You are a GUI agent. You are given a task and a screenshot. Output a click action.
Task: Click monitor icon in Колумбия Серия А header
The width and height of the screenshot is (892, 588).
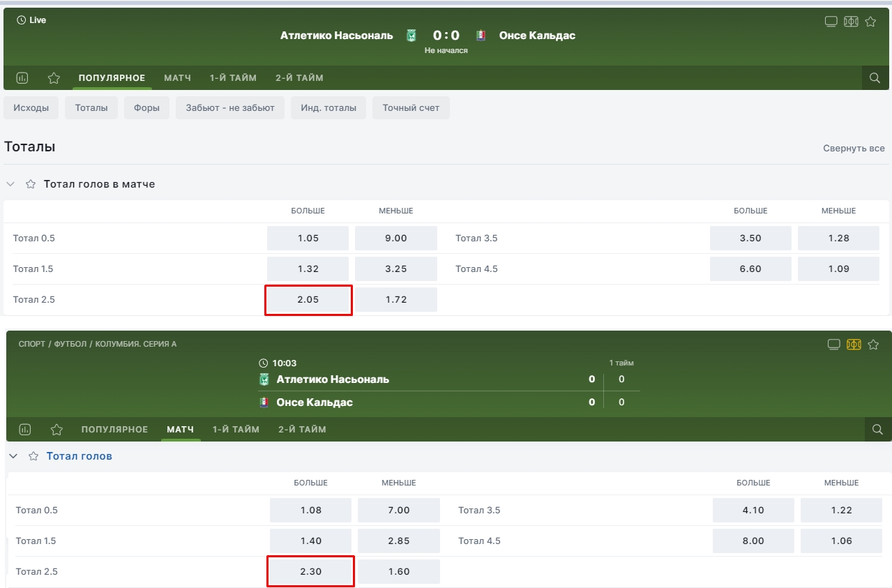(x=833, y=344)
